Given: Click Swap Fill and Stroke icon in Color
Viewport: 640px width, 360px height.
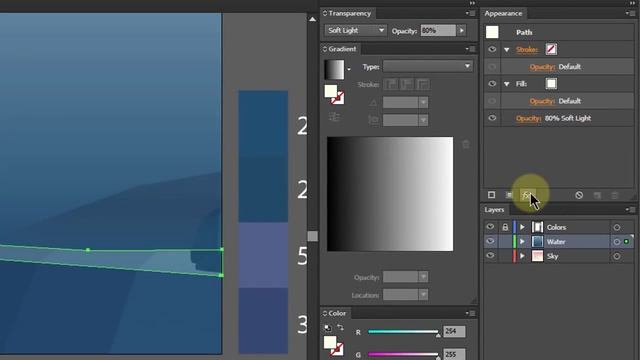Looking at the screenshot, I should pyautogui.click(x=340, y=327).
